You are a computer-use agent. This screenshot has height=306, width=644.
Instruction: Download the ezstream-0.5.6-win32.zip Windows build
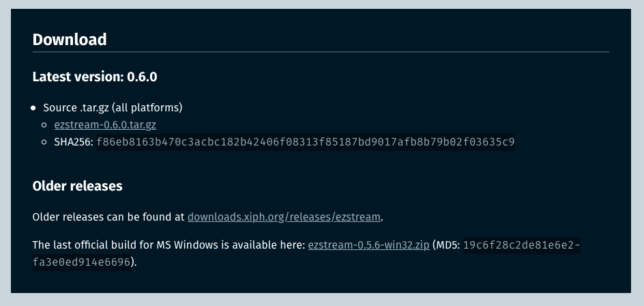(369, 245)
